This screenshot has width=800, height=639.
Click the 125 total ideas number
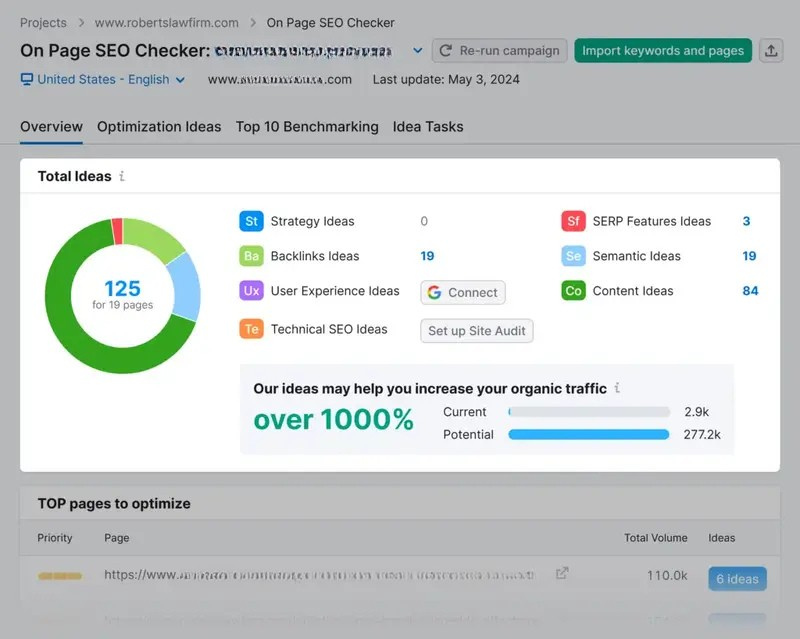122,288
